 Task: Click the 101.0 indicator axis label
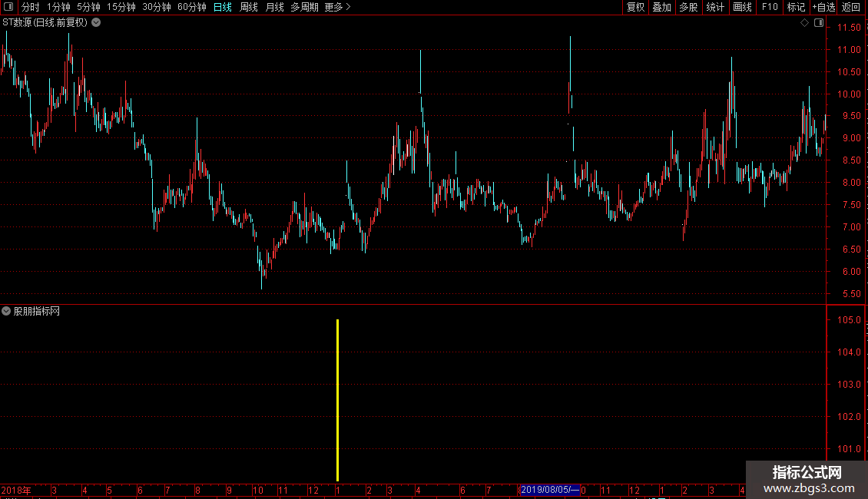click(849, 448)
